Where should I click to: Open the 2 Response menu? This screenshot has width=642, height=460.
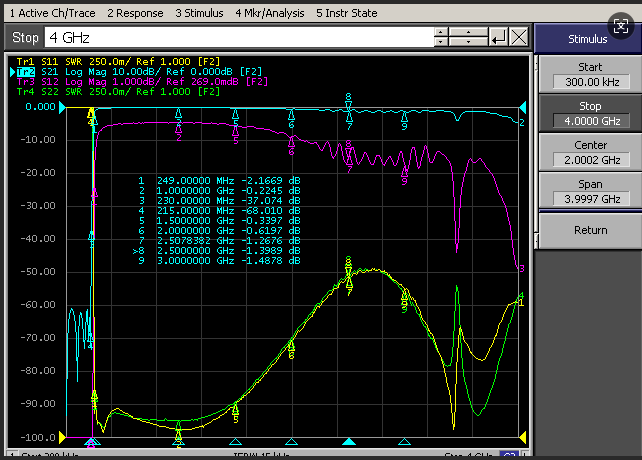[x=135, y=13]
